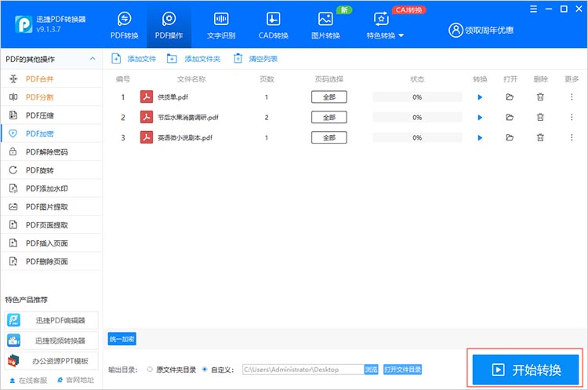588x390 pixels.
Task: Open 迅捷PDF编辑器 product recommendation
Action: tap(52, 320)
